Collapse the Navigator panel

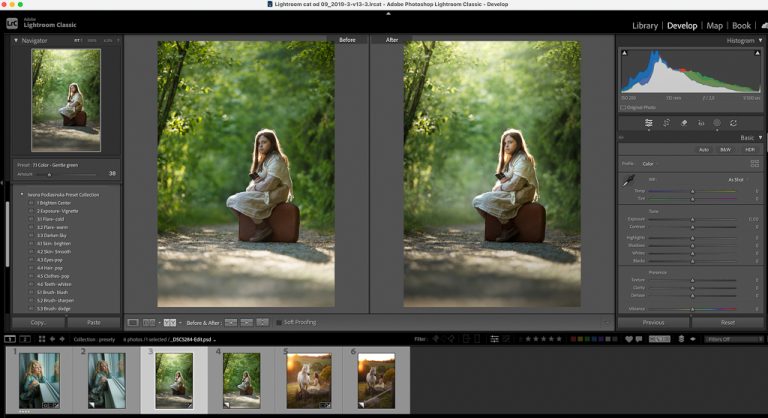(x=15, y=40)
